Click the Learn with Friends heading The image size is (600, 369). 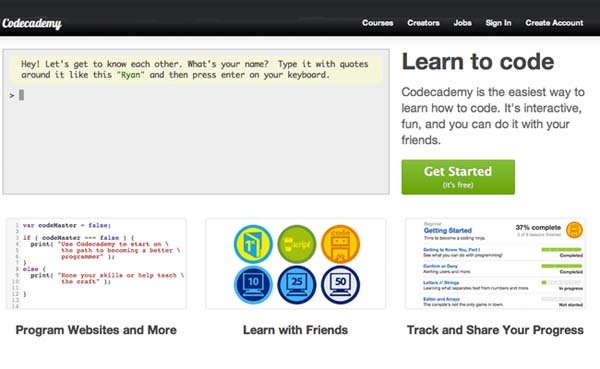pyautogui.click(x=295, y=330)
